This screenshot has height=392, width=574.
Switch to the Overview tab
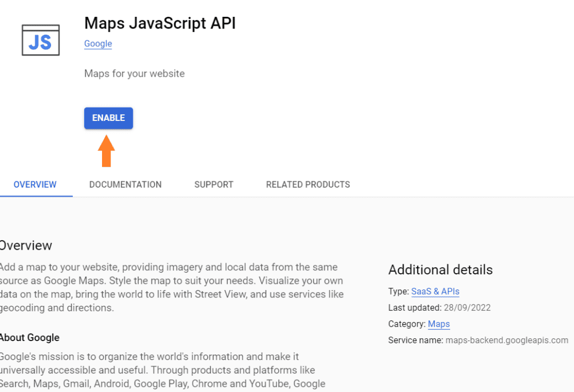(x=35, y=185)
